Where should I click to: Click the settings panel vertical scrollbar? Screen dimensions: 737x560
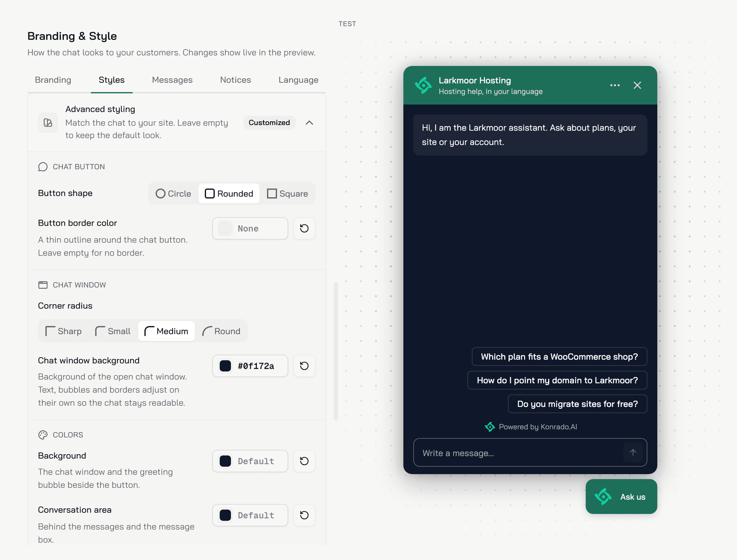coord(336,351)
